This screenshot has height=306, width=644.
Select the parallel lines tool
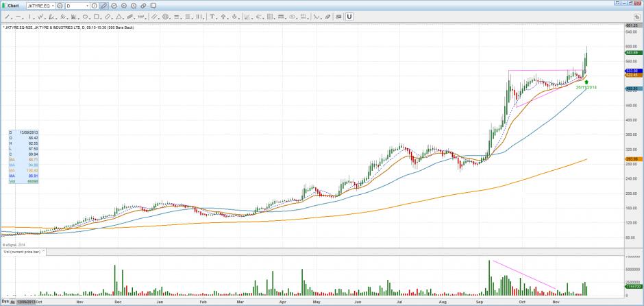click(x=154, y=16)
